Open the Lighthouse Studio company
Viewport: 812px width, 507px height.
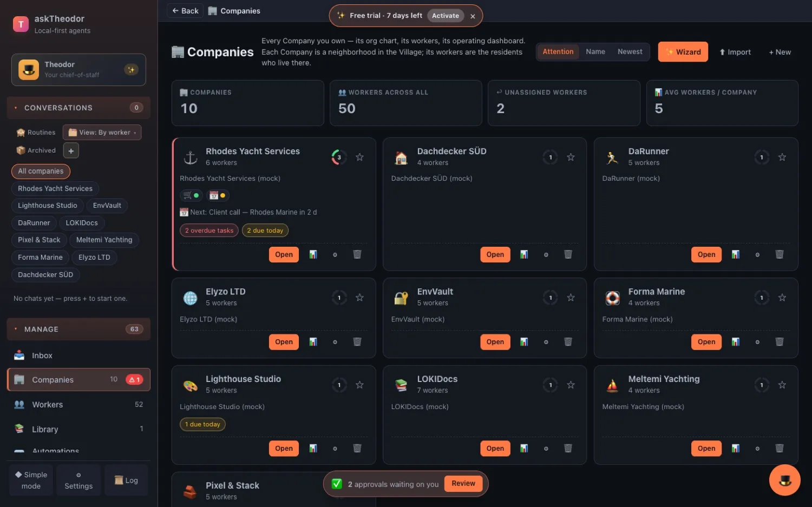point(284,449)
